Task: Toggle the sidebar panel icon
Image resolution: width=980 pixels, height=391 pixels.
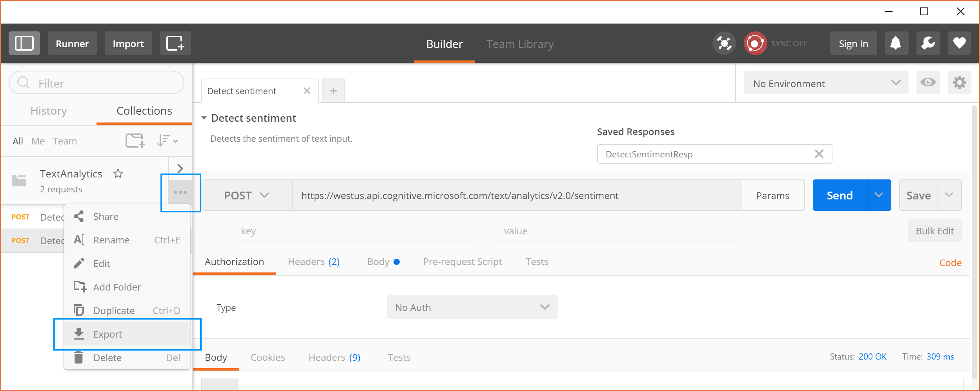Action: pyautogui.click(x=24, y=43)
